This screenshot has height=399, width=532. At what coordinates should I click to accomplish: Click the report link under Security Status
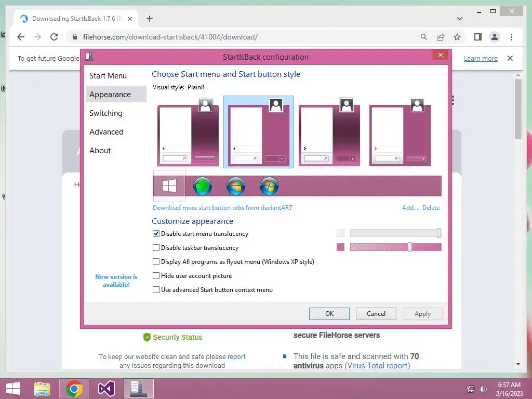(x=236, y=356)
